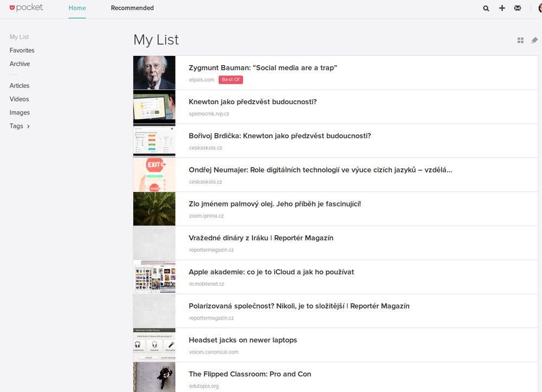This screenshot has width=542, height=392.
Task: Open Zlo jménem palmový olej article
Action: 275,204
